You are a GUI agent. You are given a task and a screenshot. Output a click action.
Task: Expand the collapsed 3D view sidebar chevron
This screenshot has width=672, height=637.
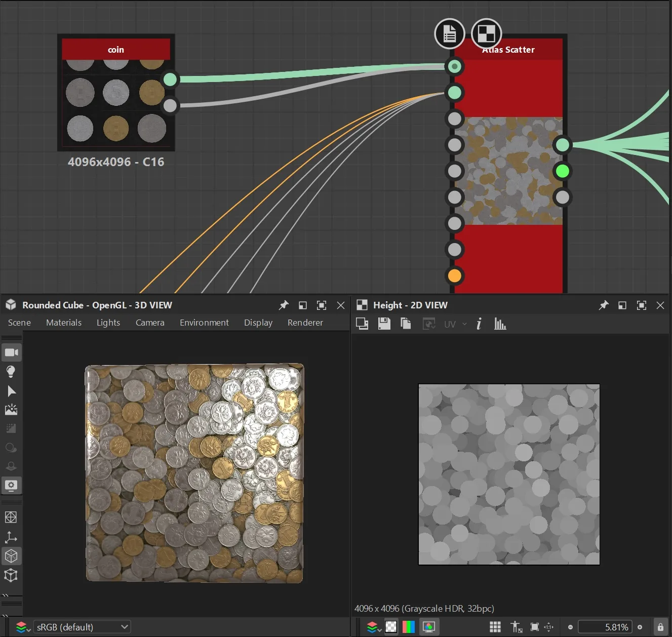click(x=5, y=594)
